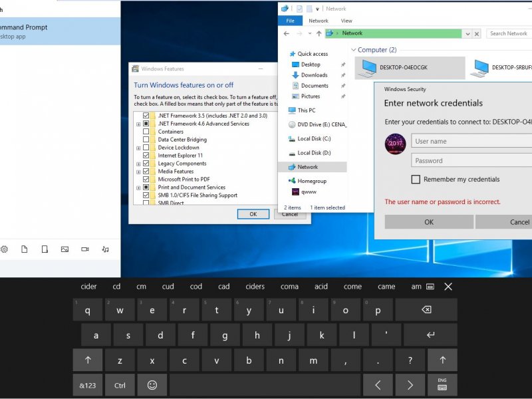Open the File tab in Explorer
This screenshot has height=399, width=532.
pos(290,21)
